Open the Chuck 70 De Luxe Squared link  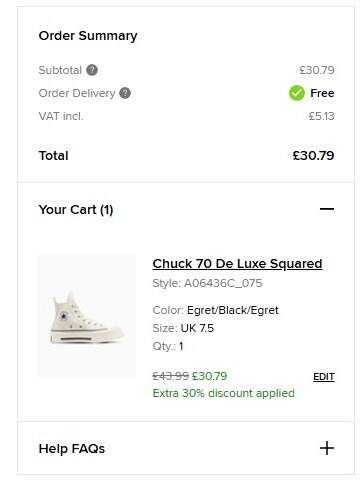pos(237,264)
